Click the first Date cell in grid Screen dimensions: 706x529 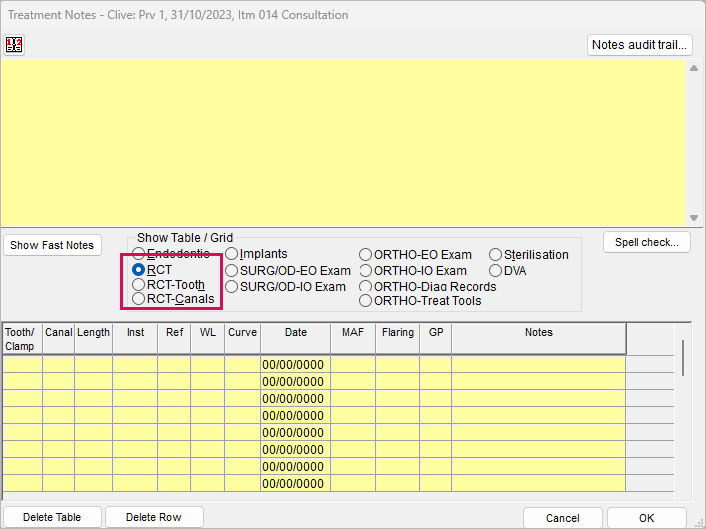295,364
